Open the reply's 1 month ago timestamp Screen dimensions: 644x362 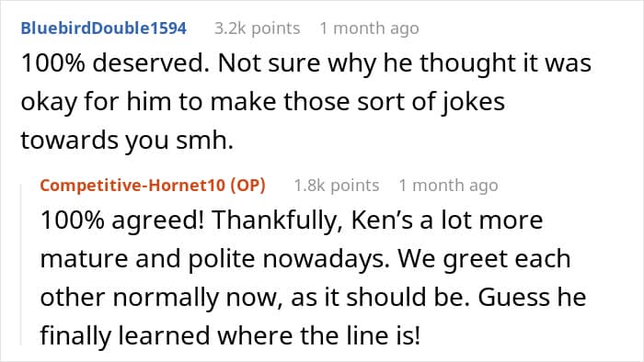pos(449,186)
